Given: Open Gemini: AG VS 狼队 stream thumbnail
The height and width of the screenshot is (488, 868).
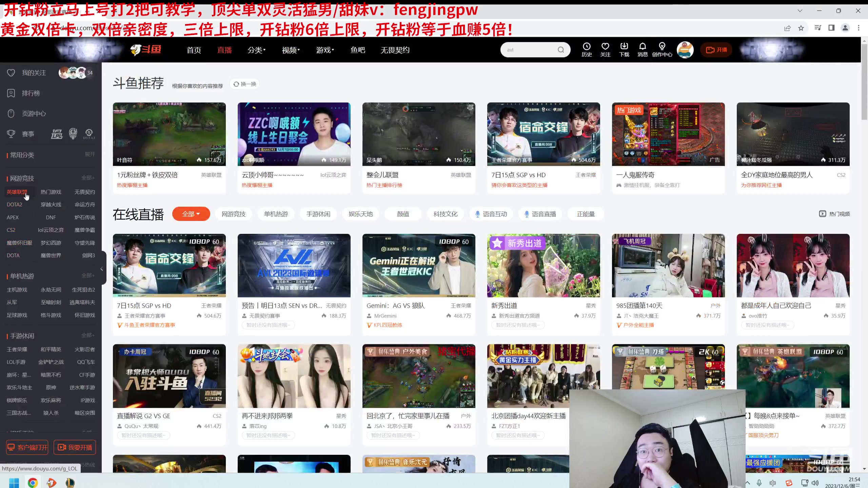Looking at the screenshot, I should click(x=419, y=265).
